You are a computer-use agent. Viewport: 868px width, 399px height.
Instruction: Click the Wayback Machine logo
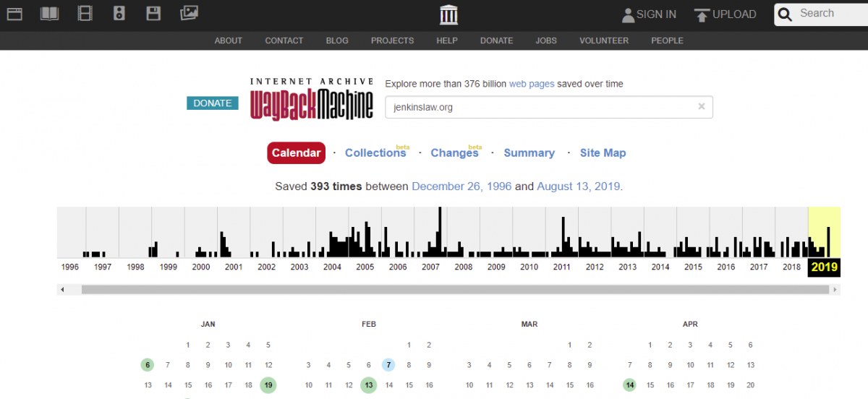click(312, 99)
